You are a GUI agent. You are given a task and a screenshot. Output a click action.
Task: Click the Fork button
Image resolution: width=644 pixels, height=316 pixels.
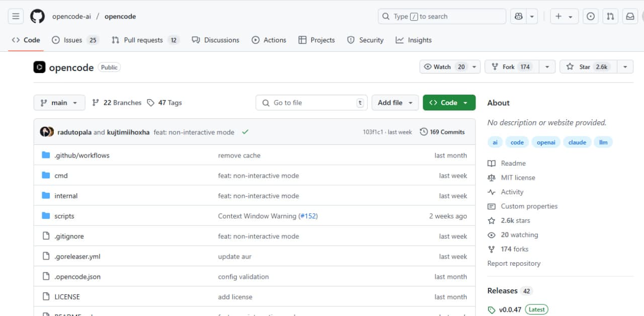512,67
